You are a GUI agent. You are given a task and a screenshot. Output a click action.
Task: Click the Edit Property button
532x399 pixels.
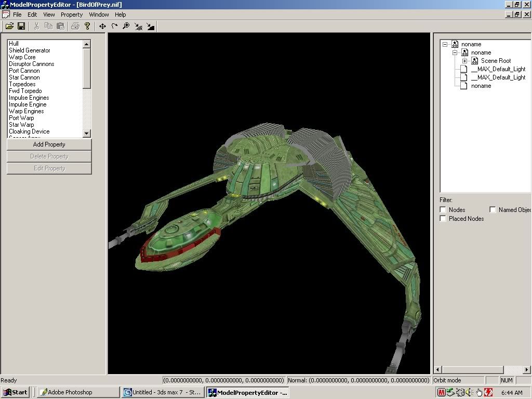pyautogui.click(x=49, y=168)
